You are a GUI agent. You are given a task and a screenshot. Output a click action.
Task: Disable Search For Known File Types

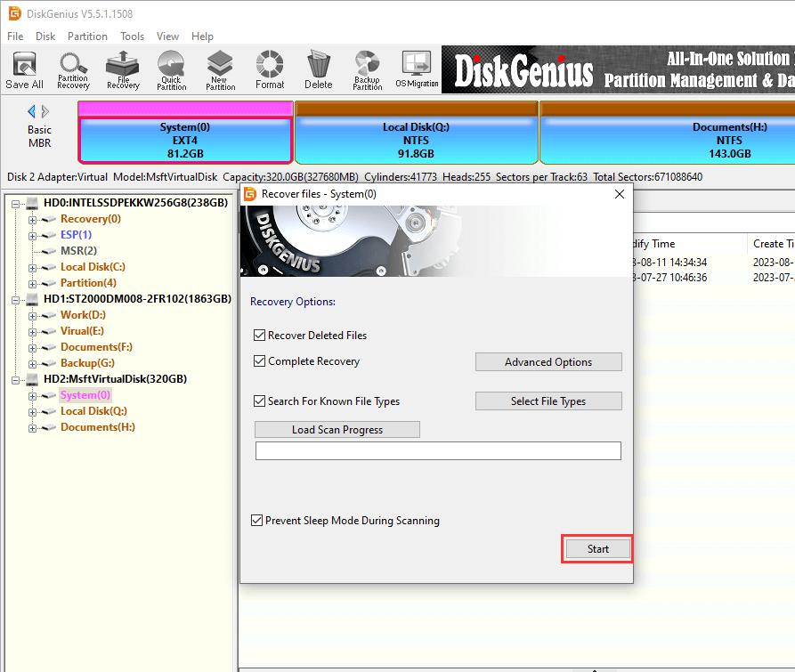pyautogui.click(x=260, y=401)
